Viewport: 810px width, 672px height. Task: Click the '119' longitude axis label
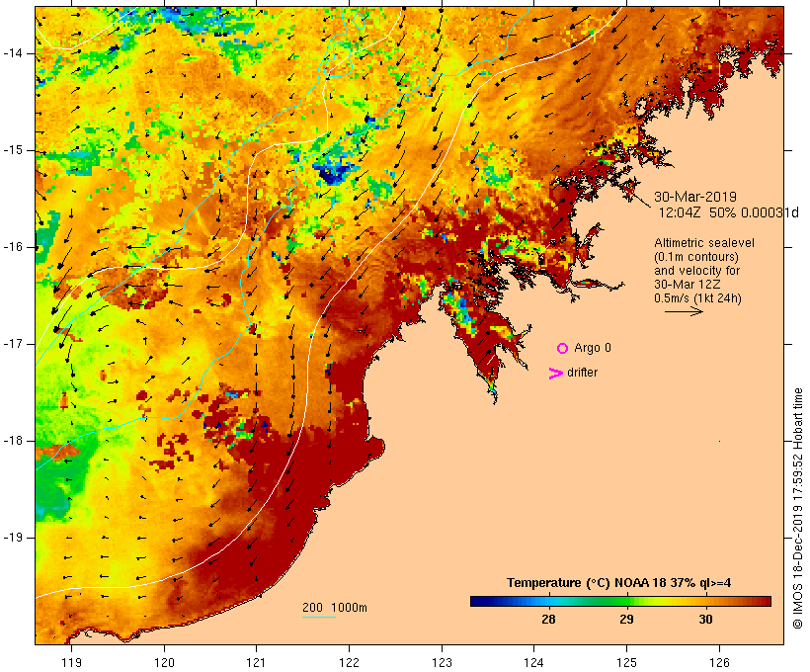71,662
